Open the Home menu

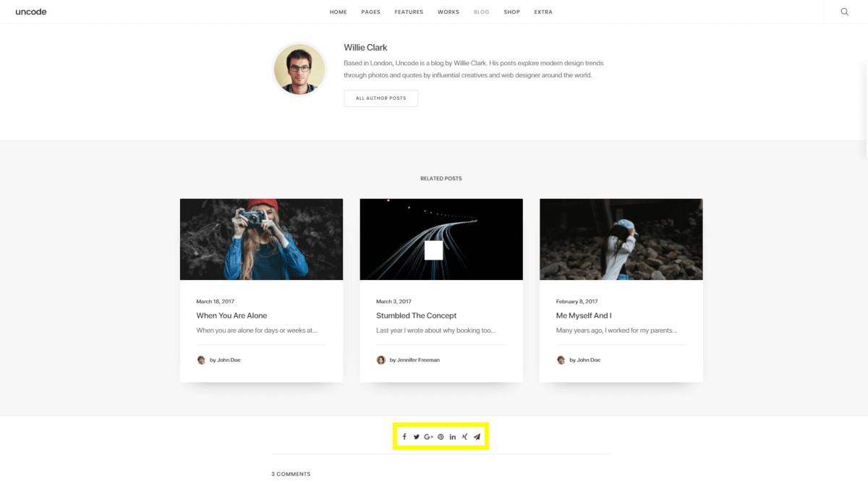(338, 12)
